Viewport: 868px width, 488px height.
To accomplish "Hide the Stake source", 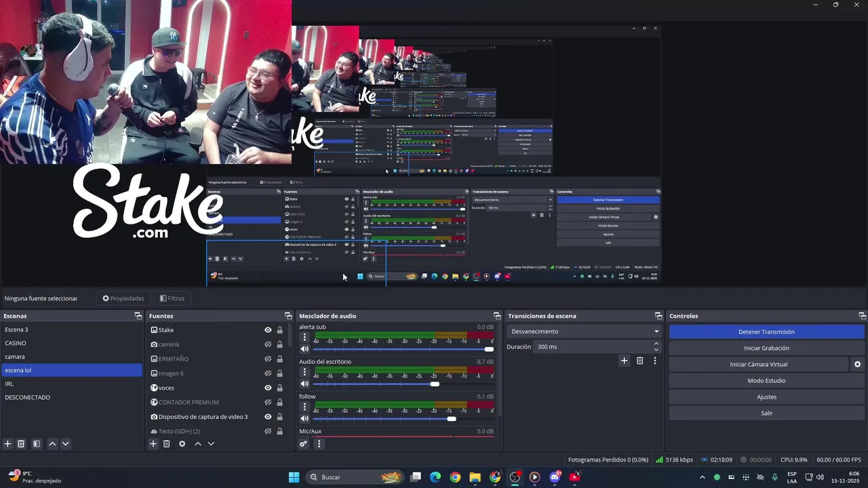I will point(268,330).
